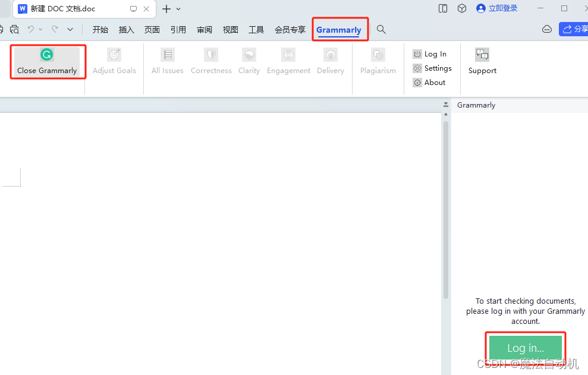
Task: Click green Log in button in Grammarly pane
Action: (x=526, y=348)
